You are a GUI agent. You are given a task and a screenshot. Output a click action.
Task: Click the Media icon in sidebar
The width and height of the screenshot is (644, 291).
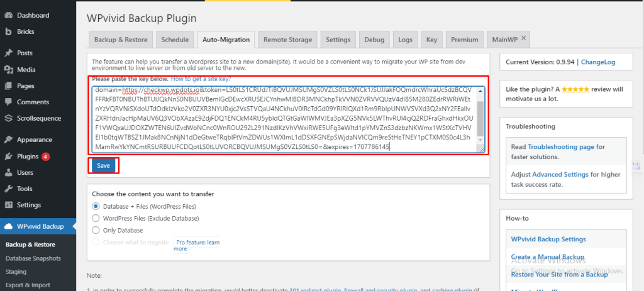click(x=8, y=70)
